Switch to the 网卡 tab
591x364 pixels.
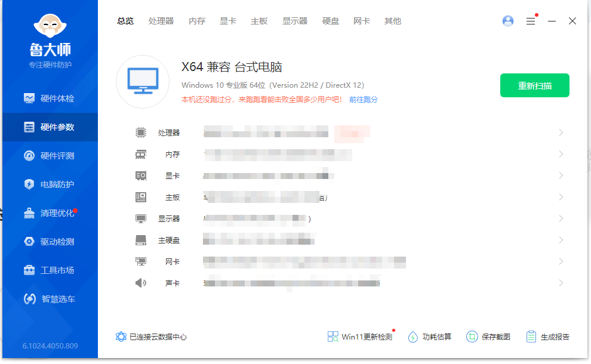[361, 21]
